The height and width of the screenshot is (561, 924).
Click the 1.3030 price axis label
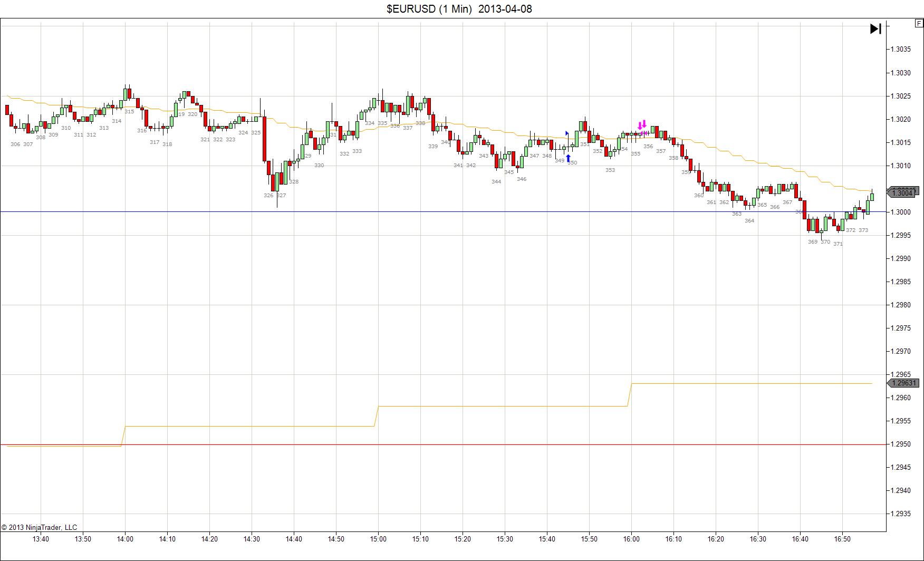[x=901, y=73]
